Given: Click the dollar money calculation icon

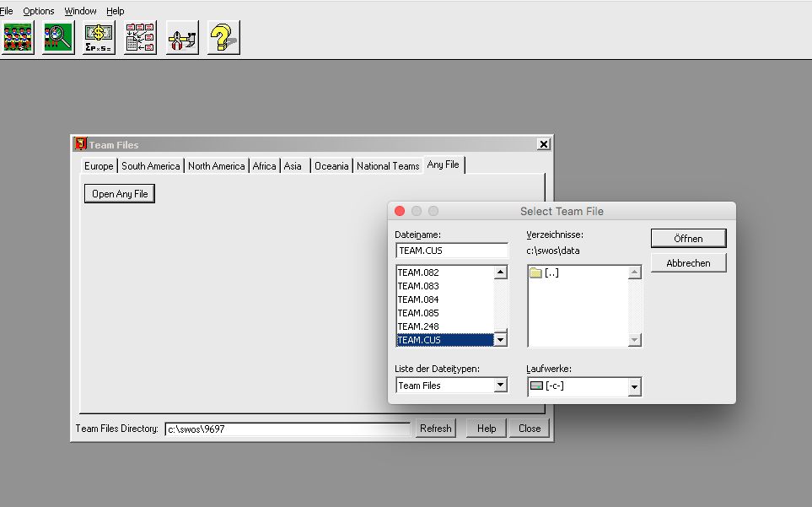Looking at the screenshot, I should (99, 38).
